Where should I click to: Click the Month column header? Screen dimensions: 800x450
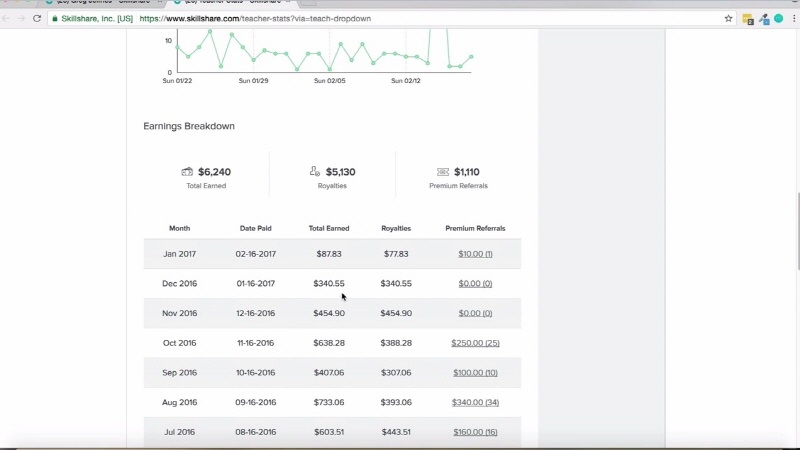[180, 228]
